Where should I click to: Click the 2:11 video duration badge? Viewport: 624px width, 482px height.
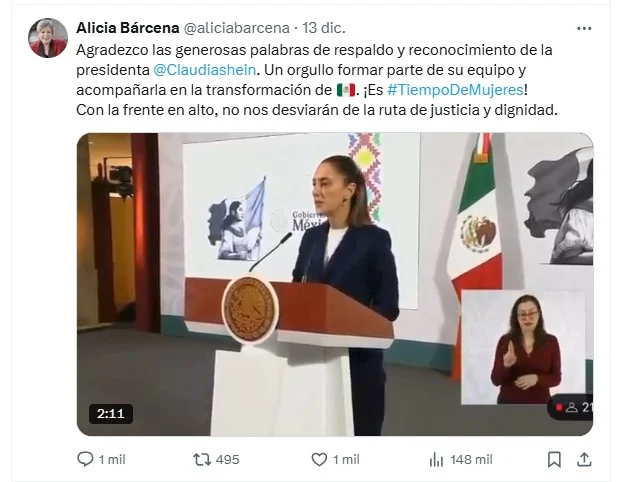111,414
